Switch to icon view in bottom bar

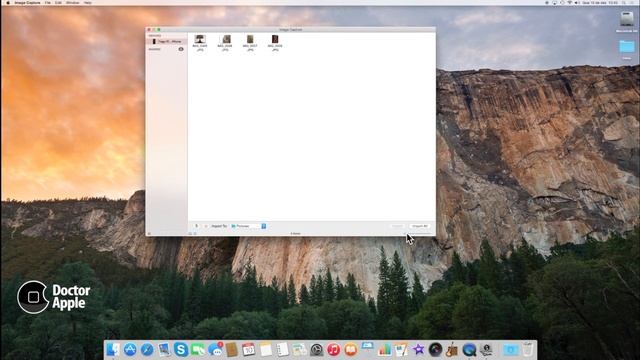coord(195,233)
